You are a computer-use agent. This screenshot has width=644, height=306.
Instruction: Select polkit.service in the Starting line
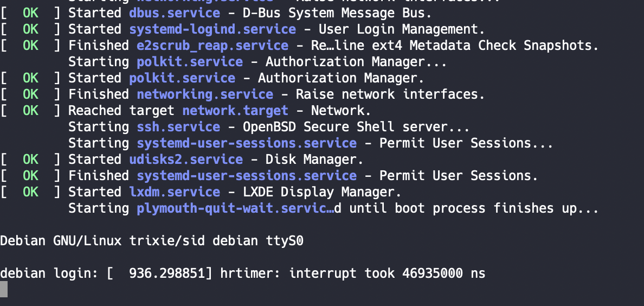click(x=190, y=62)
